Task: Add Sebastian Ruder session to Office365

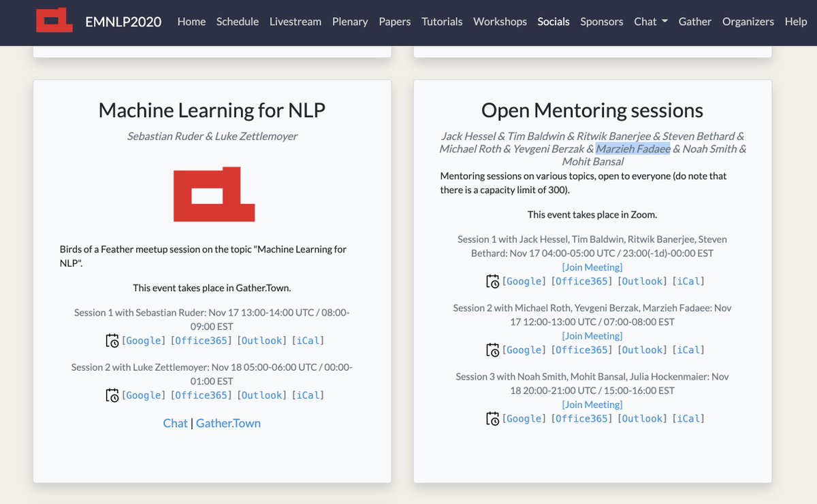Action: [202, 340]
